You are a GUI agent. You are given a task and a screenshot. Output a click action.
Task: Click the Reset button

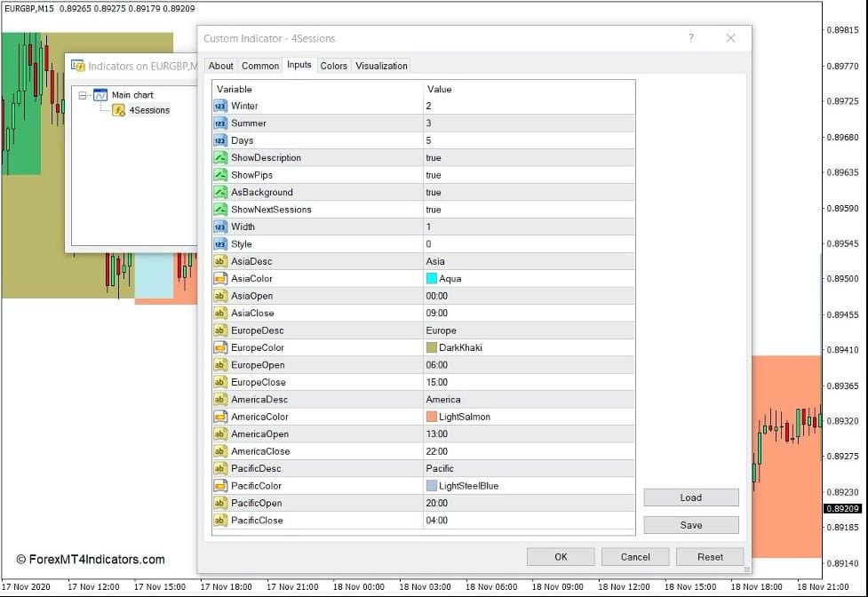[x=710, y=557]
